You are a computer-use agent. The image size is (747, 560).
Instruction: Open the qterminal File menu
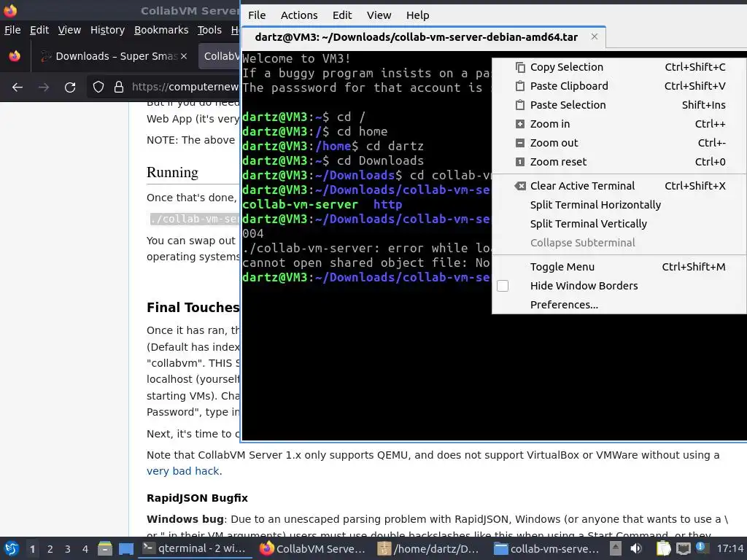tap(257, 15)
